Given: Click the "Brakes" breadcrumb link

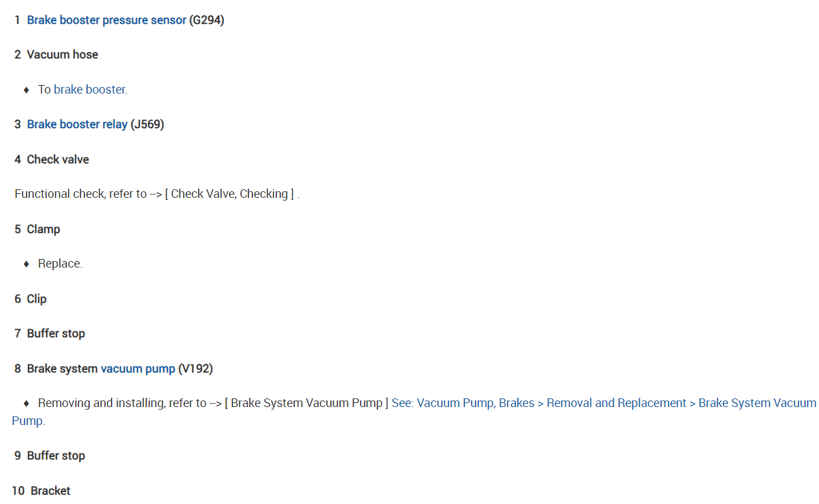Looking at the screenshot, I should (516, 403).
